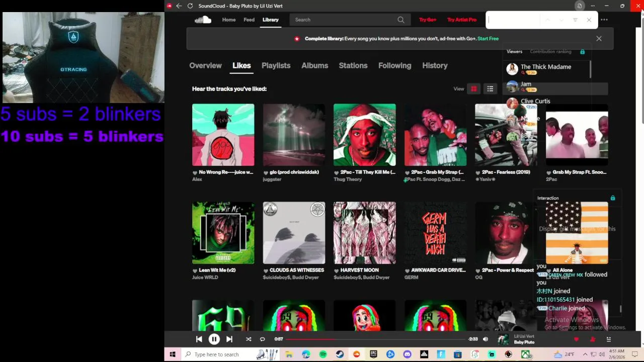Open Discord from the taskbar
The width and height of the screenshot is (644, 362).
click(x=407, y=354)
